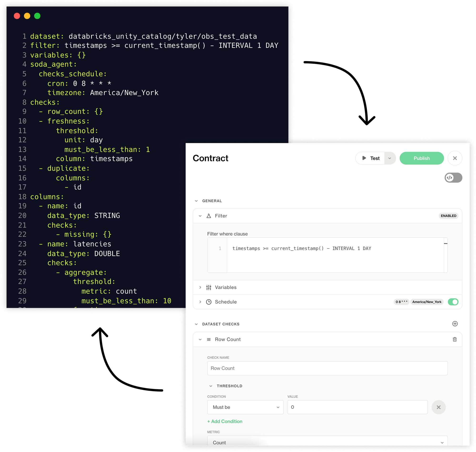Click the sliders icon beside Variables
476x452 pixels.
[x=208, y=287]
